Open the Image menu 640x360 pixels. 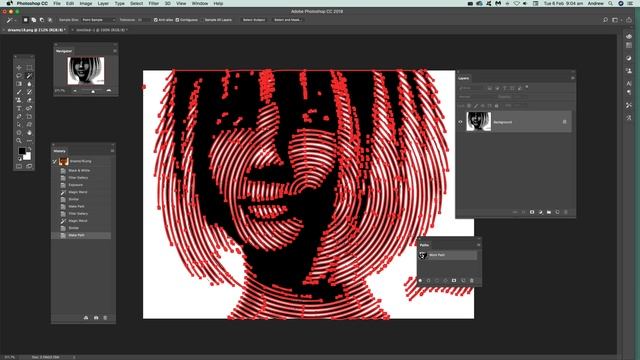click(85, 3)
